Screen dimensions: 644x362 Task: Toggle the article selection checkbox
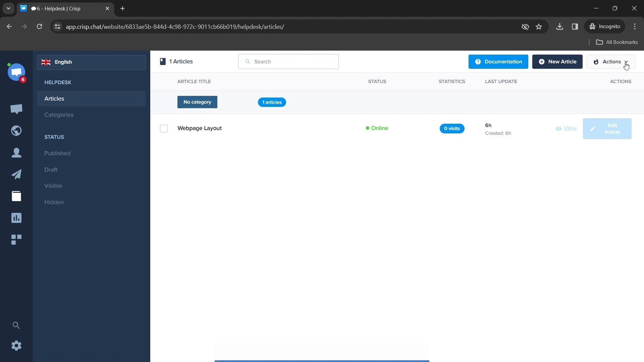pyautogui.click(x=164, y=128)
